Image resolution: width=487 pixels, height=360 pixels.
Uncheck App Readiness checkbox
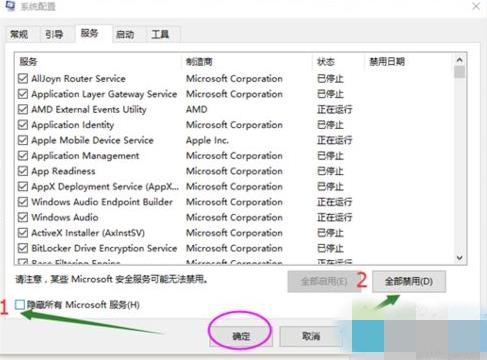pos(23,171)
